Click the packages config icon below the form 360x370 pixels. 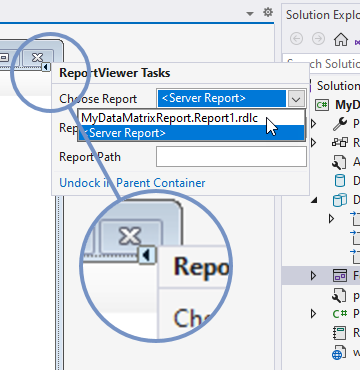point(339,295)
